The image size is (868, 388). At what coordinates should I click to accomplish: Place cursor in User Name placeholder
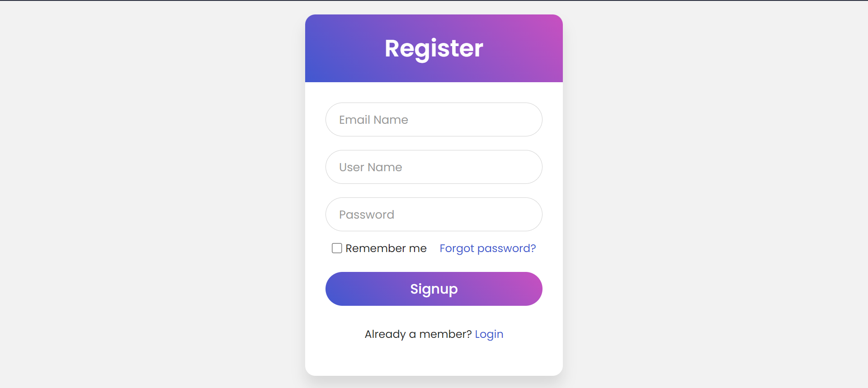coord(370,167)
